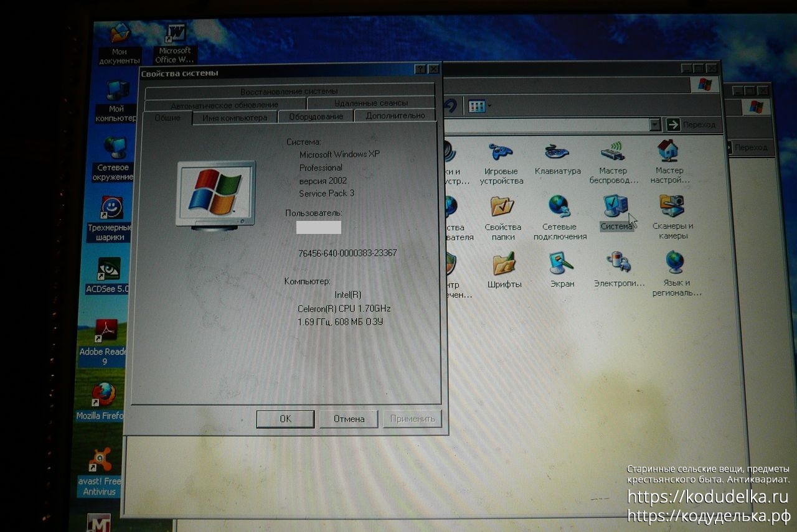Switch to the Имя компьютера tab
Screen dimensions: 797x532
pyautogui.click(x=235, y=118)
